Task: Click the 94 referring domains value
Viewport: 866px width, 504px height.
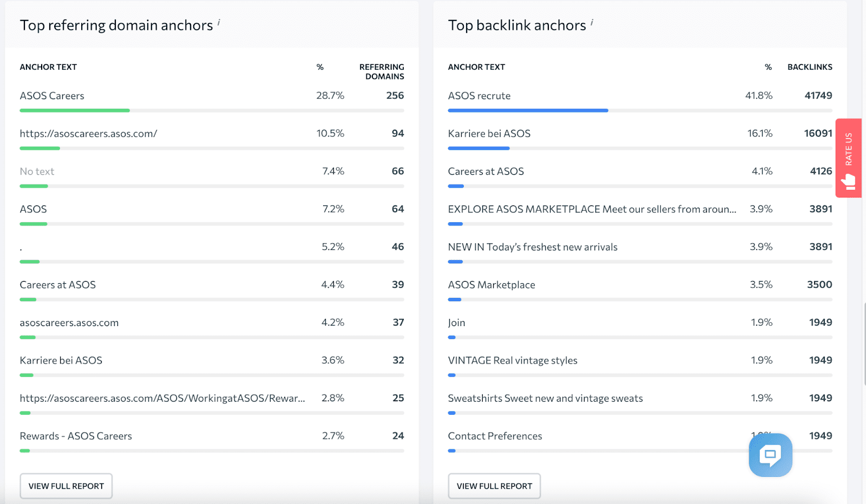Action: coord(398,133)
